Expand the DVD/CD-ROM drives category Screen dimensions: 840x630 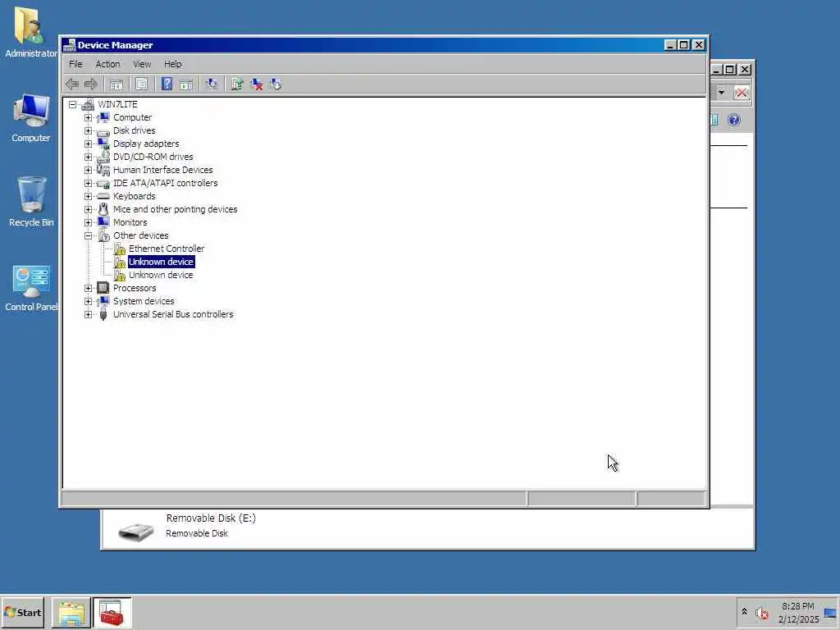coord(88,157)
